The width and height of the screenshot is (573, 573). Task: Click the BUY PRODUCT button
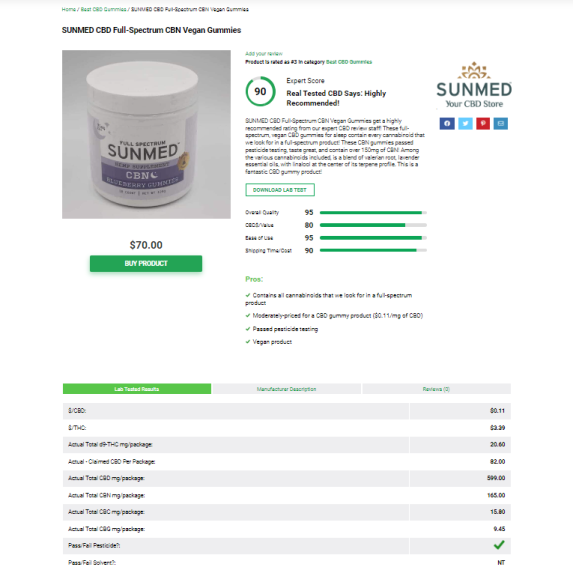point(146,263)
